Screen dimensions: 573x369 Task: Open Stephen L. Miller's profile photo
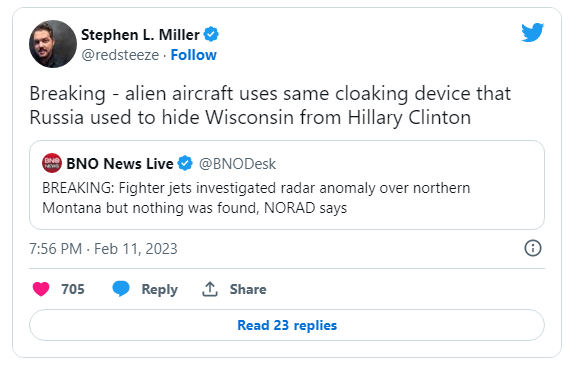tap(53, 44)
